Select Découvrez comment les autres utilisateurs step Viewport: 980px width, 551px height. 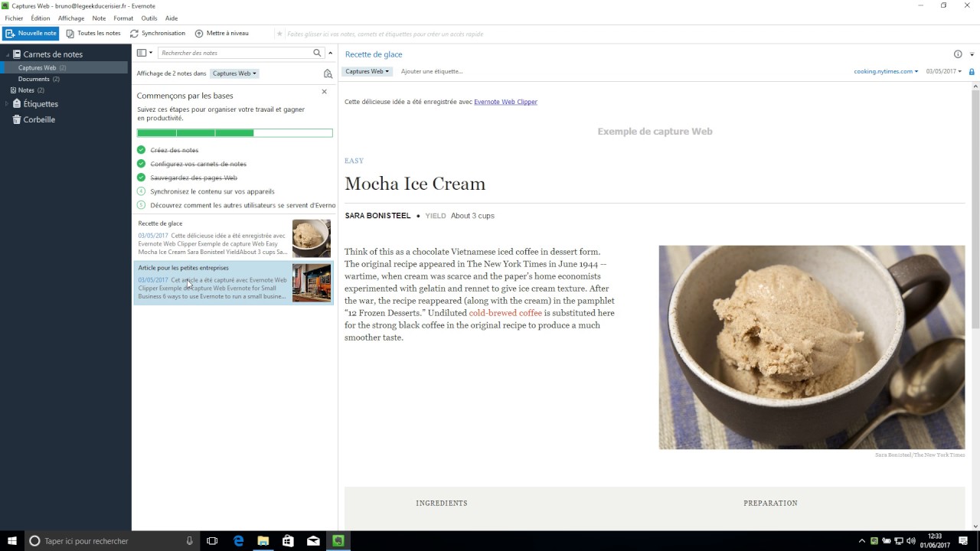point(243,205)
